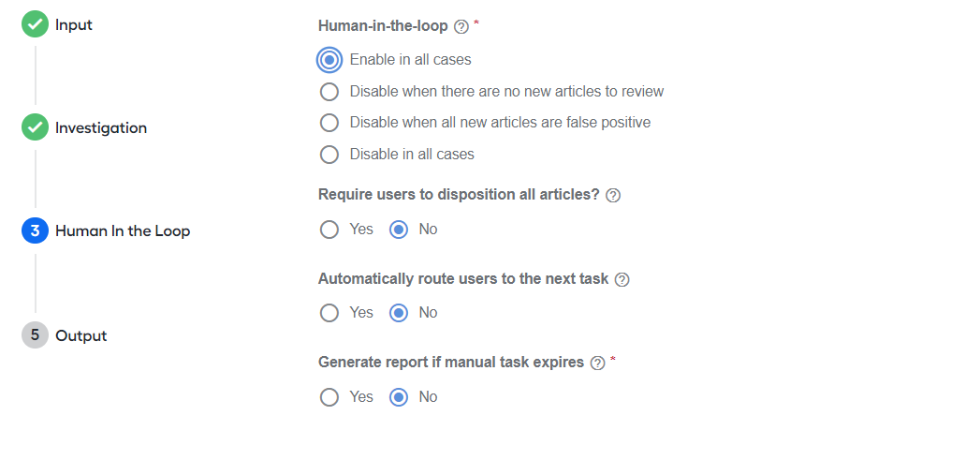Screen dimensions: 980x475
Task: Select Enable in all cases option
Action: [x=329, y=60]
